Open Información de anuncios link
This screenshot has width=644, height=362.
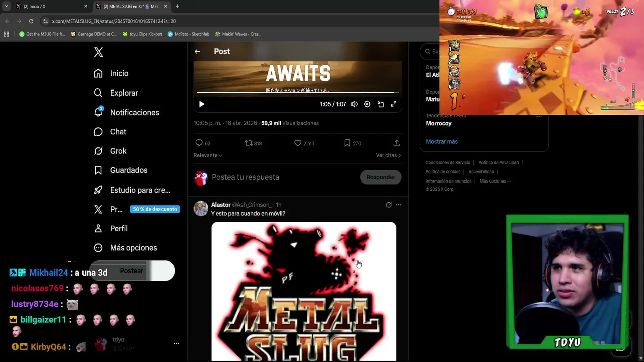(448, 182)
